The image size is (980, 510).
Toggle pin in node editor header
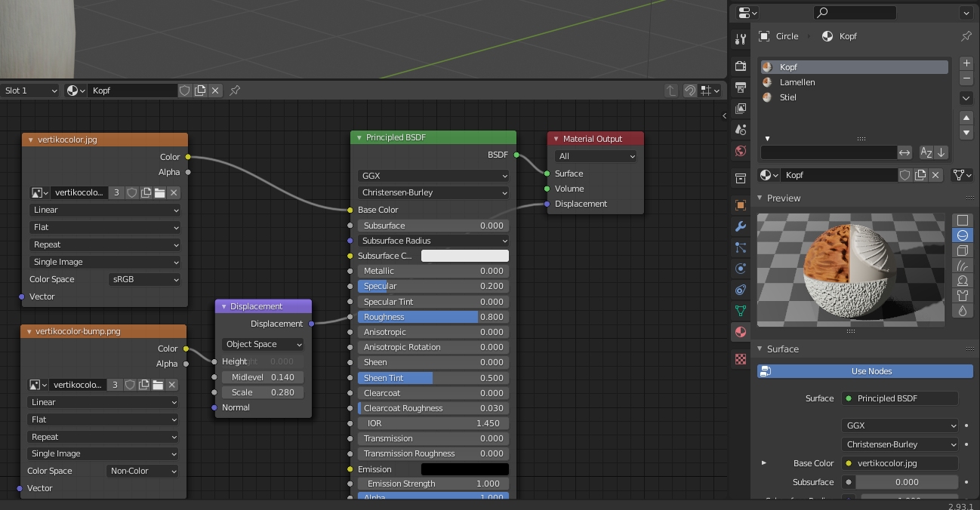tap(235, 91)
